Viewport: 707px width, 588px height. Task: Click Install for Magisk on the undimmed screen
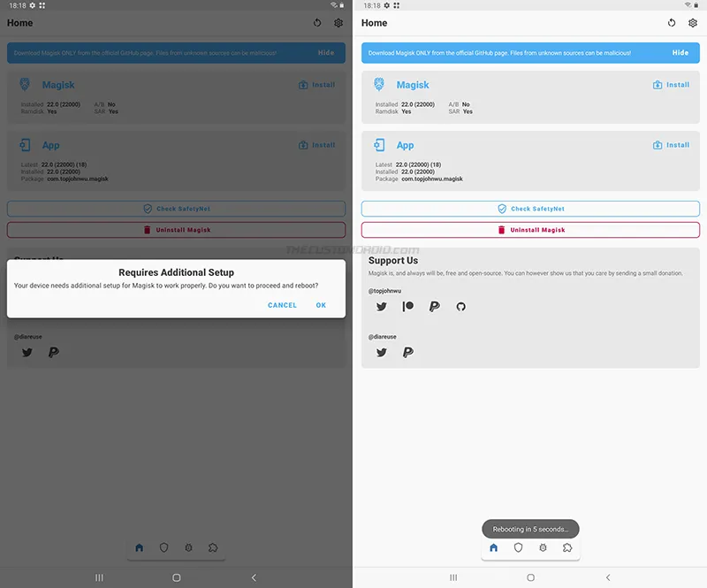coord(671,85)
